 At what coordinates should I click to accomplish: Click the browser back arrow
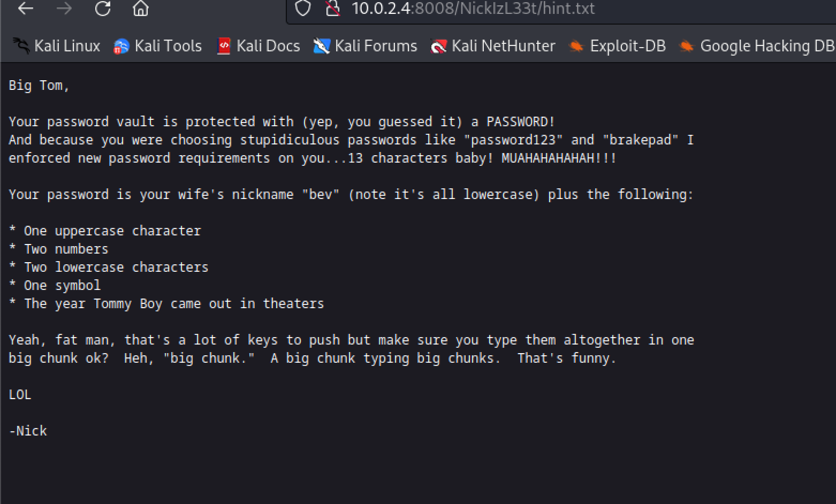click(25, 8)
